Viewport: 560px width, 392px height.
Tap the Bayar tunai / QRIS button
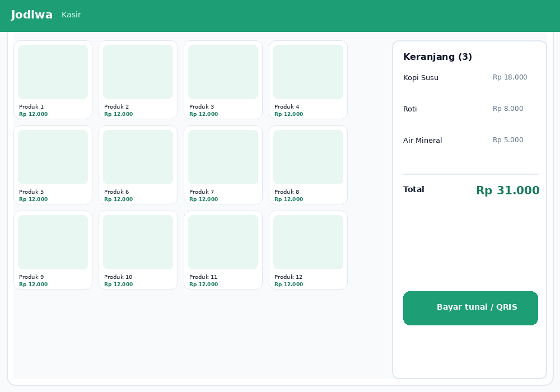coord(470,308)
